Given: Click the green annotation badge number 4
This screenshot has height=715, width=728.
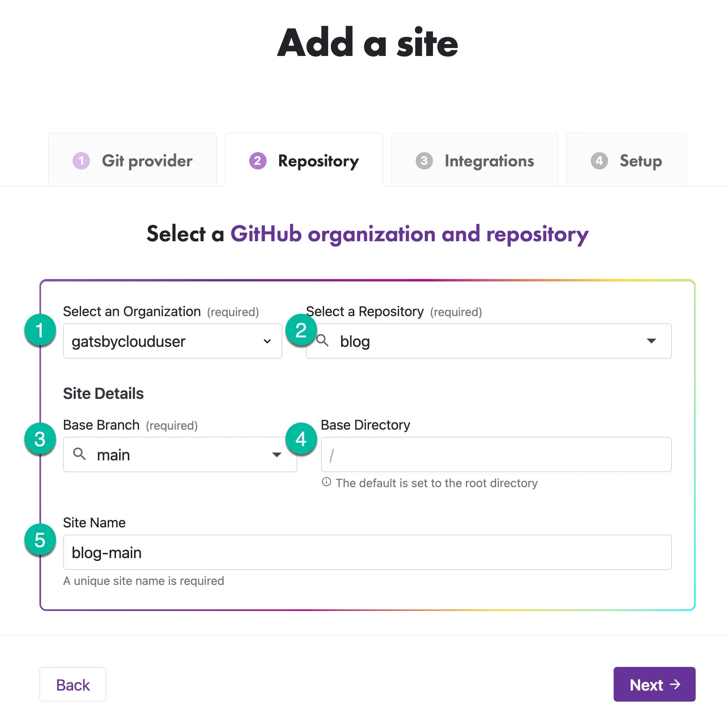Looking at the screenshot, I should (301, 439).
